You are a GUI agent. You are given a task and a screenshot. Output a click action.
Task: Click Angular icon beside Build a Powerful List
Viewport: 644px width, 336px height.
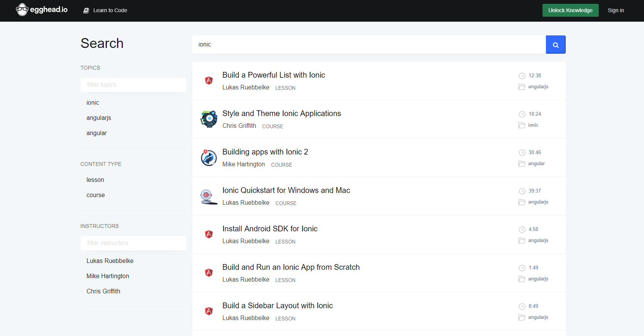[209, 81]
